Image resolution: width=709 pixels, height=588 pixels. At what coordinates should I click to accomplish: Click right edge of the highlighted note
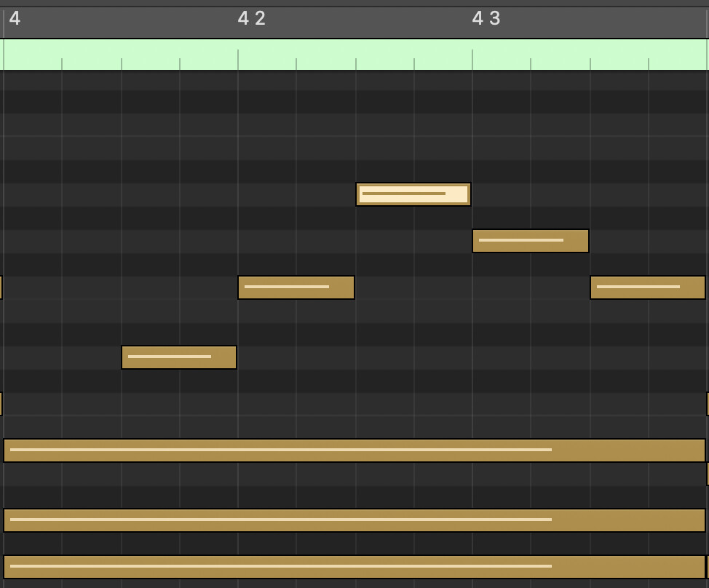point(469,194)
